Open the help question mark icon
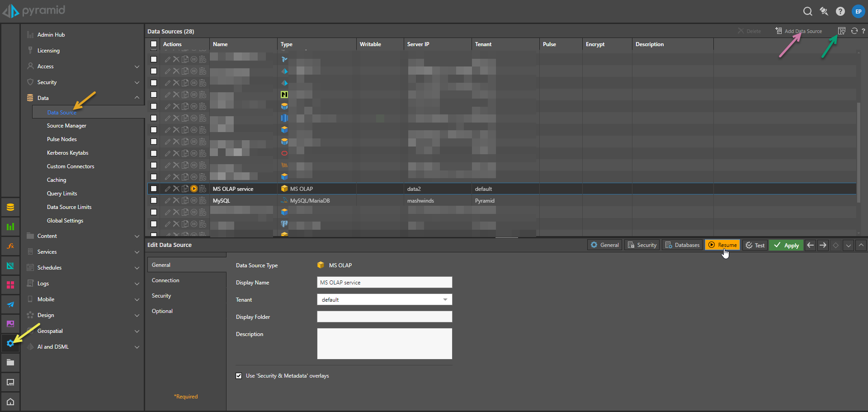 840,11
